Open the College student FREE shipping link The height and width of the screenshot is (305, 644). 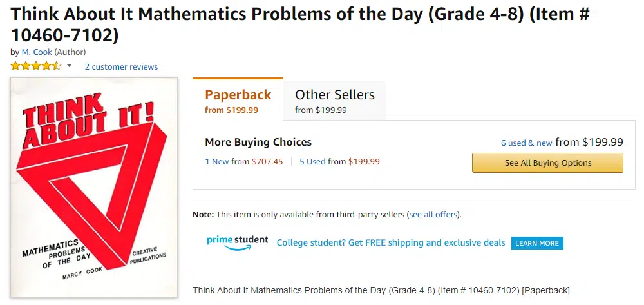coord(391,242)
